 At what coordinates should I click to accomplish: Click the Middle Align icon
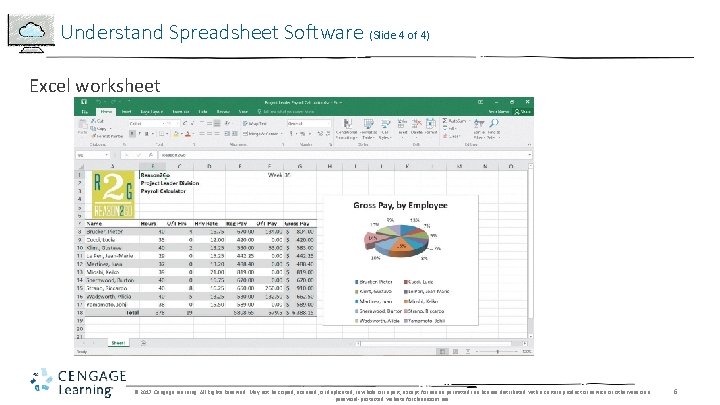(209, 124)
